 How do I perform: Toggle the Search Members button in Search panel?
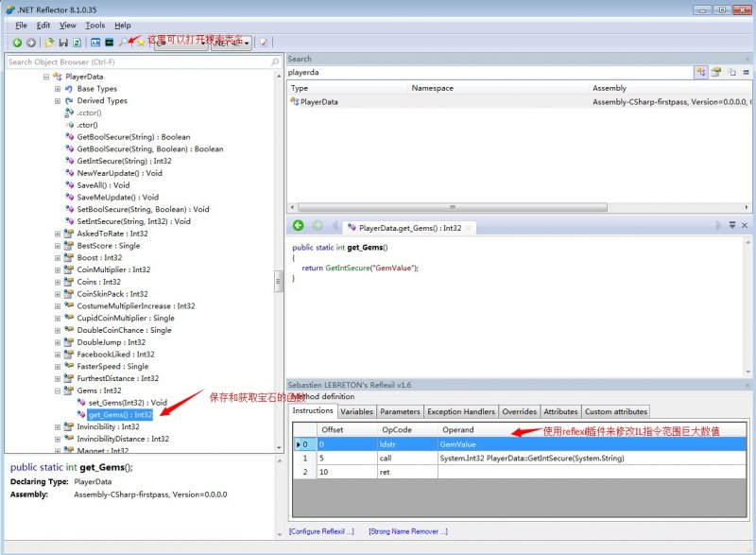coord(716,72)
